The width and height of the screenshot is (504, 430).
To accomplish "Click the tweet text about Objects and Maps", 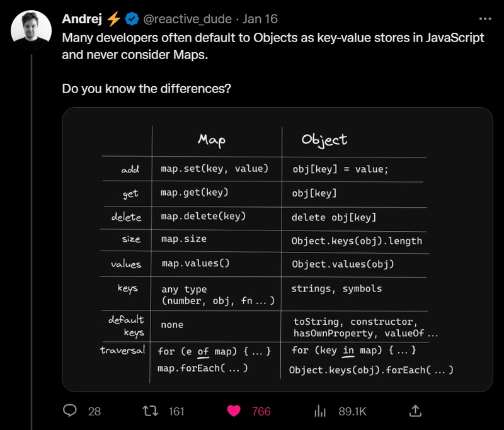I will (x=273, y=46).
